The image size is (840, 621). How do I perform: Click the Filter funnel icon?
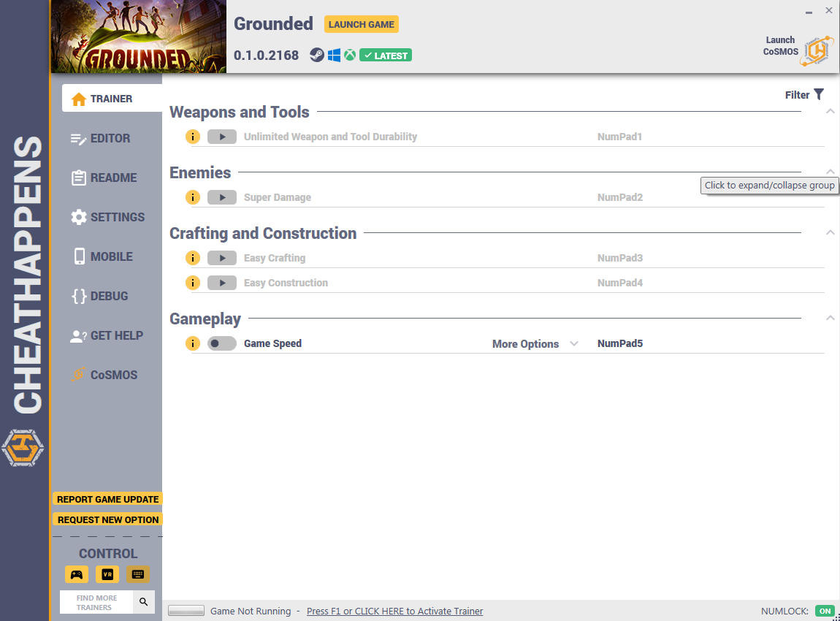(819, 94)
